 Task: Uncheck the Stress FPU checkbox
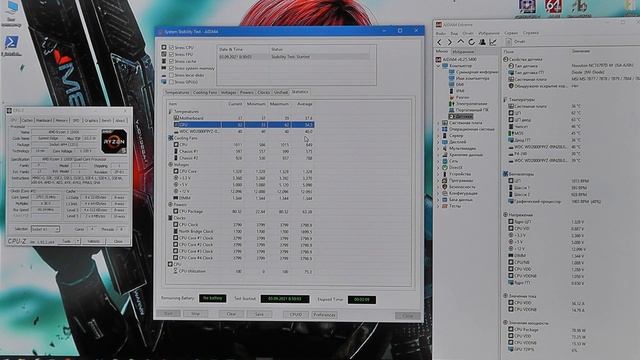coord(171,54)
